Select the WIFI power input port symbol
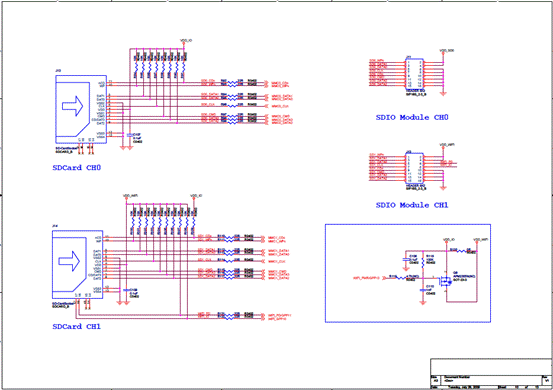553x390 pixels. coord(384,278)
